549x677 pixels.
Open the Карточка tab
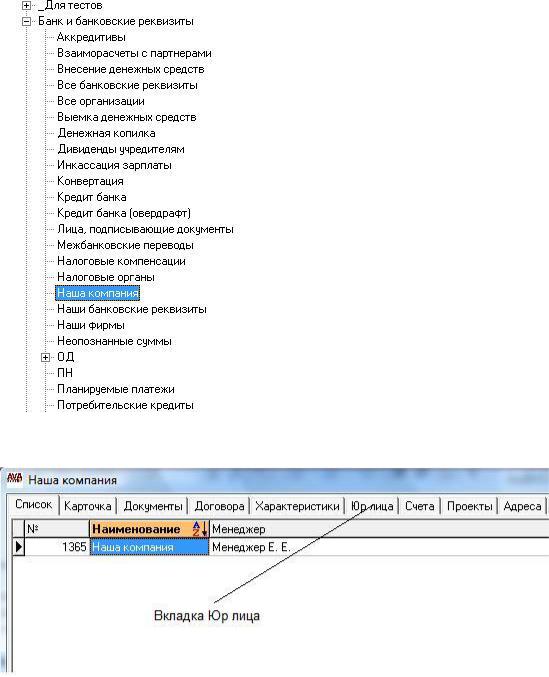point(88,506)
